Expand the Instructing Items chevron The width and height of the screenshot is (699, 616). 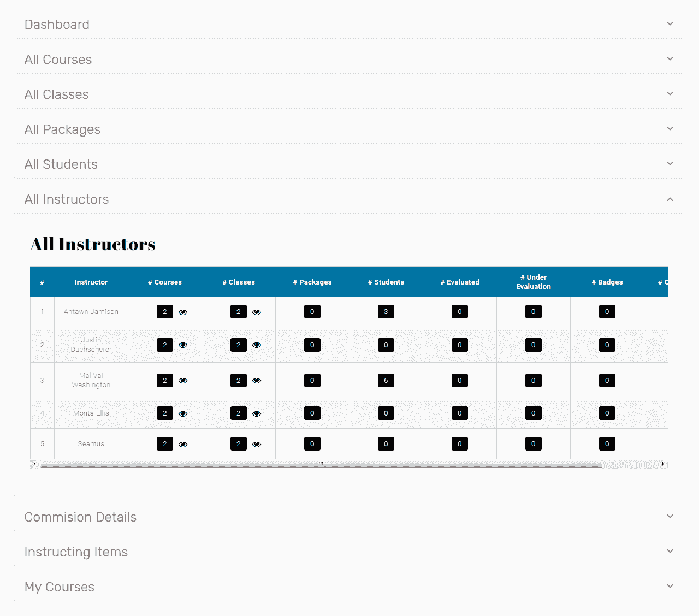(x=670, y=551)
